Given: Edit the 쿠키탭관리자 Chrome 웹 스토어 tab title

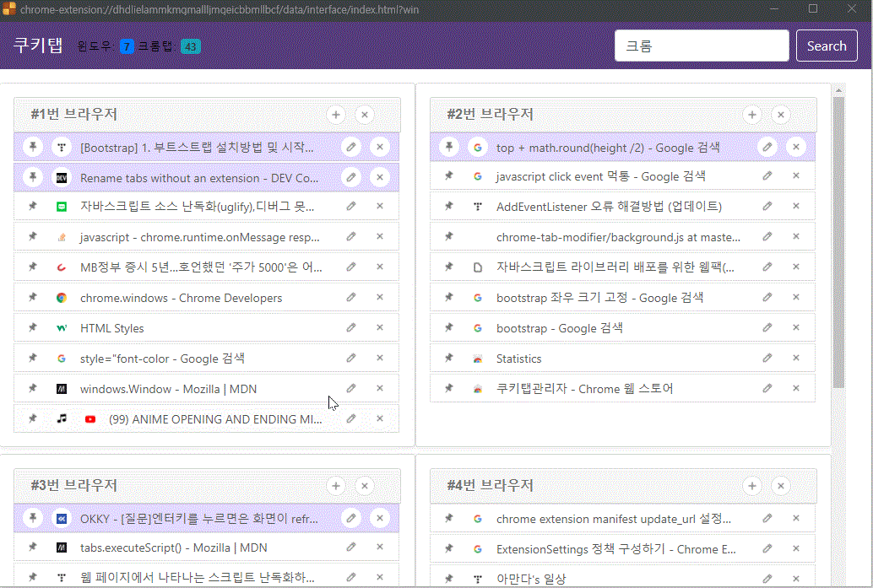Looking at the screenshot, I should click(x=767, y=388).
